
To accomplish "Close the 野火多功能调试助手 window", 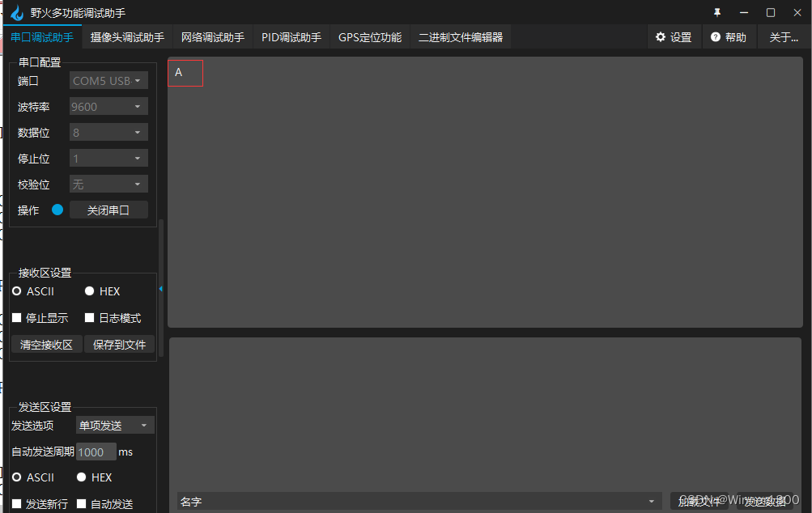I will (797, 12).
